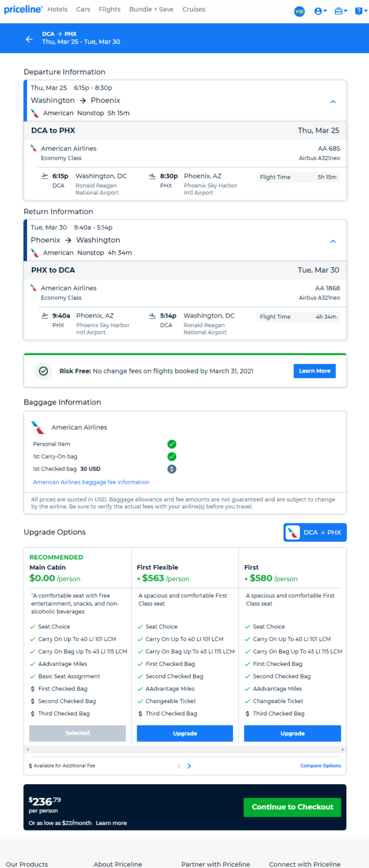This screenshot has width=369, height=868.
Task: Collapse the return flight details chevron
Action: [333, 241]
